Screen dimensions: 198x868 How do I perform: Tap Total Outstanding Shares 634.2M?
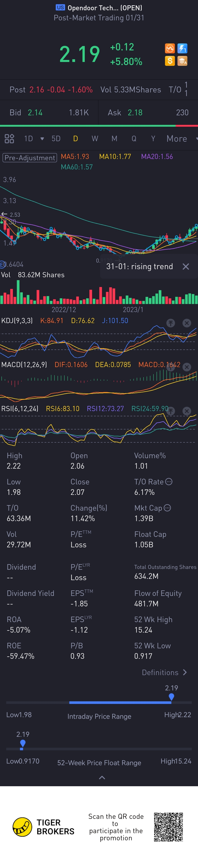[146, 576]
